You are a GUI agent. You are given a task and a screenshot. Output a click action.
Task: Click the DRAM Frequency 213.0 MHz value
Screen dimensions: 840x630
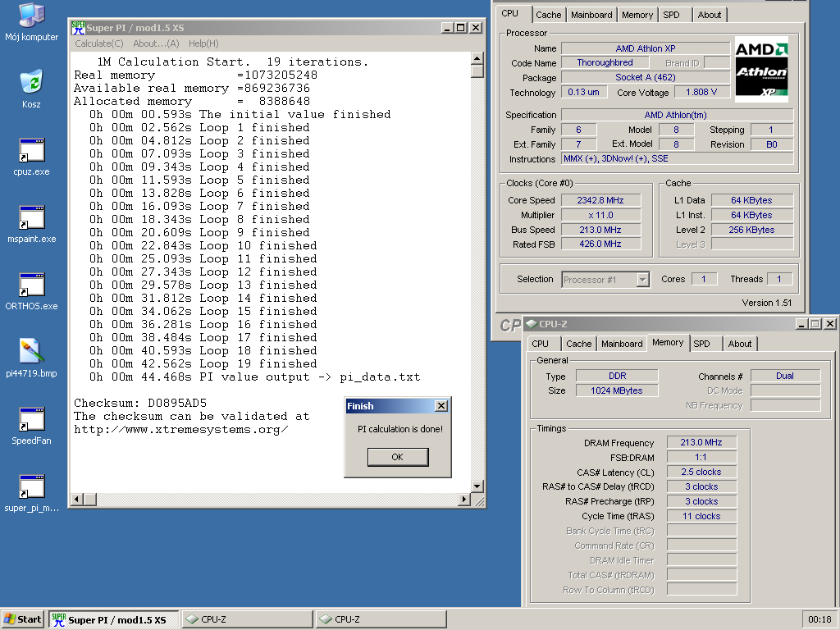coord(701,442)
